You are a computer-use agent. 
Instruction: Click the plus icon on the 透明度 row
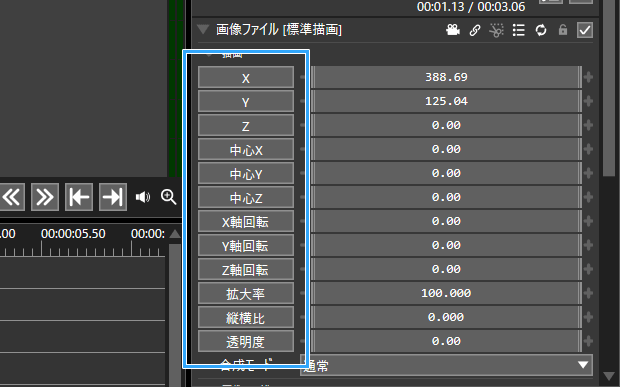tap(588, 341)
